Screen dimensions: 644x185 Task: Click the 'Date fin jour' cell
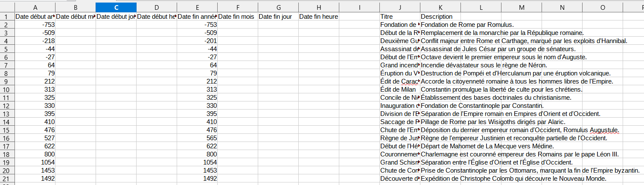coord(278,17)
